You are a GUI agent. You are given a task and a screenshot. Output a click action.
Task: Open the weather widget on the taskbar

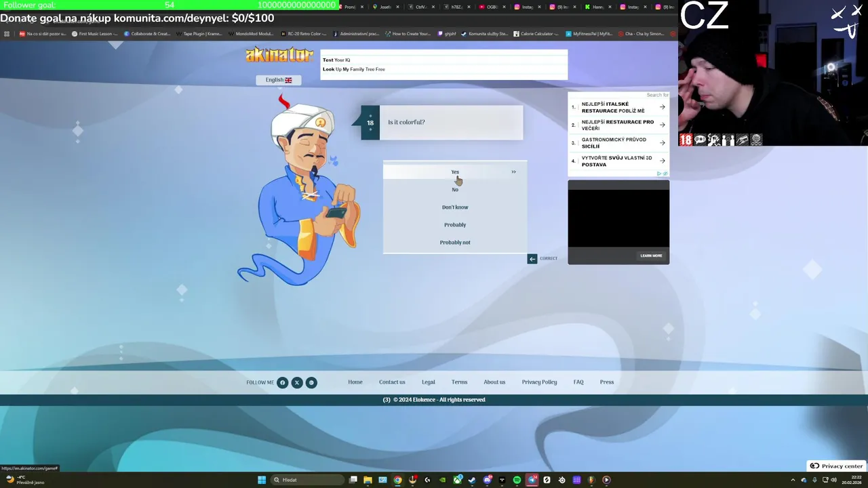pyautogui.click(x=25, y=480)
